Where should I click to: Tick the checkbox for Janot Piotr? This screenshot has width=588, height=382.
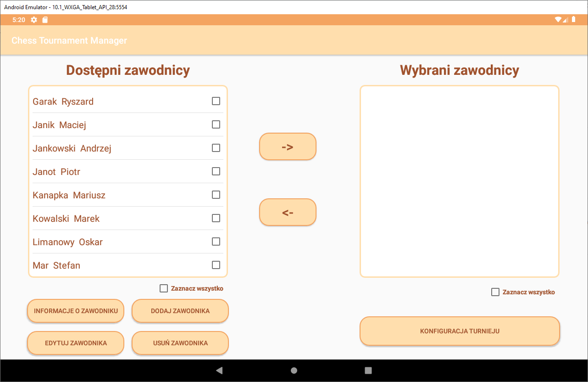pyautogui.click(x=216, y=171)
